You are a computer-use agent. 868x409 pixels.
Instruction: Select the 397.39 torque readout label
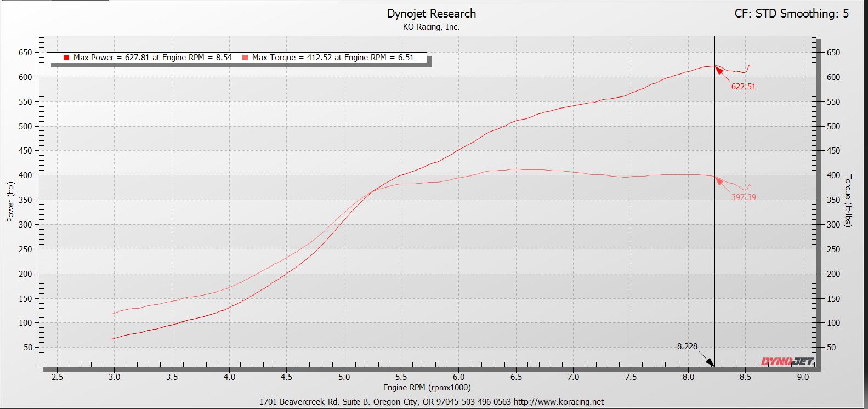[x=743, y=197]
